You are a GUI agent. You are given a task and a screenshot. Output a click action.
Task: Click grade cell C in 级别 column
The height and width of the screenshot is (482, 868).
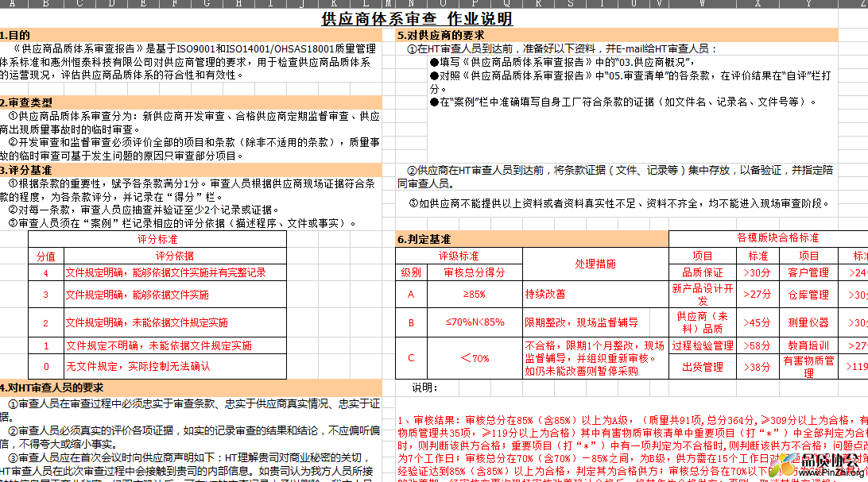click(x=411, y=358)
